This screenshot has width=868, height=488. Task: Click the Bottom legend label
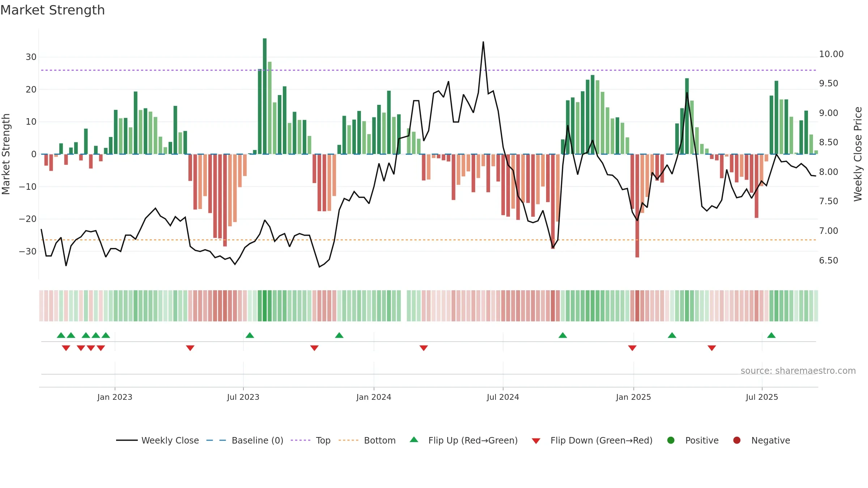pos(380,440)
